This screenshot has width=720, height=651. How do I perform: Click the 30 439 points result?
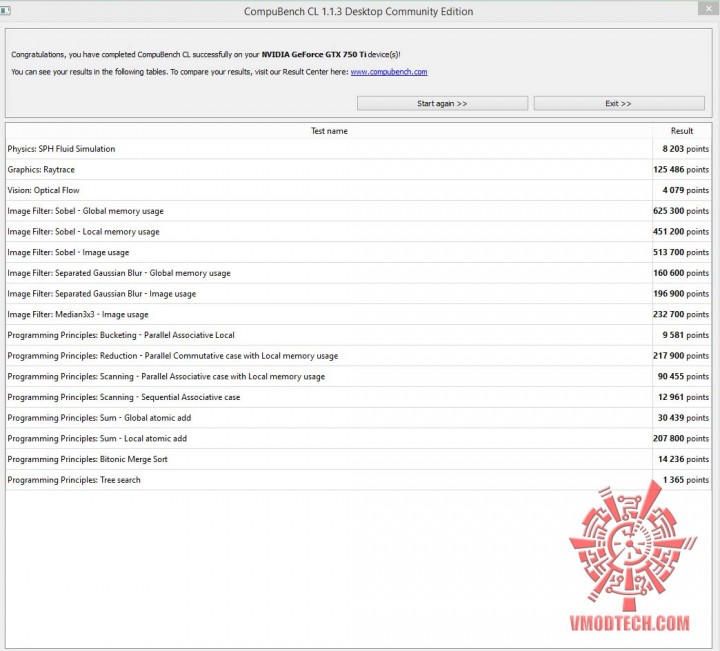683,417
